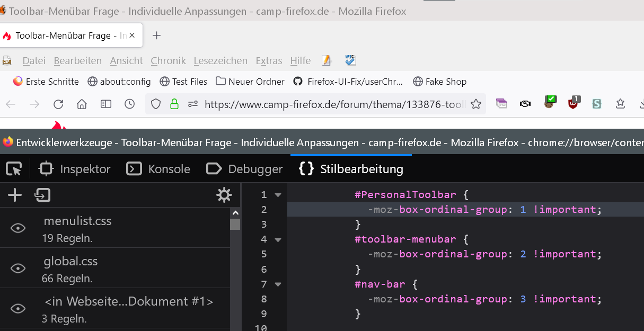Bookmark this page with star icon

(x=476, y=104)
